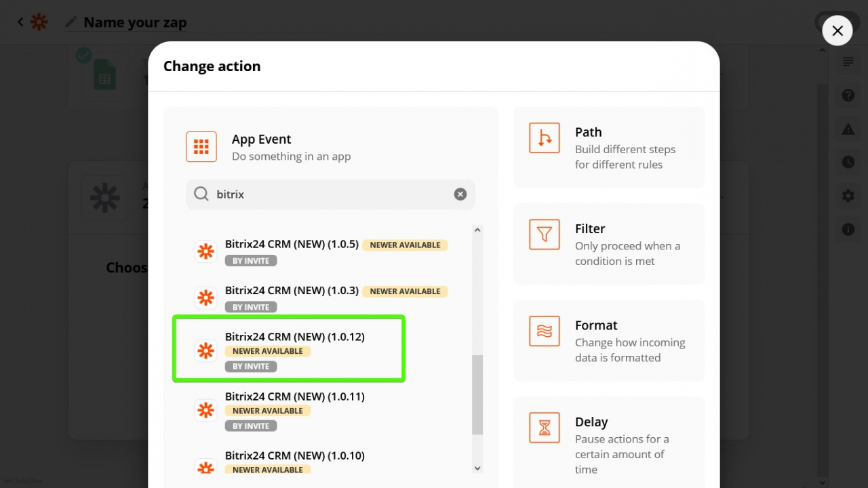Image resolution: width=868 pixels, height=488 pixels.
Task: Click the Google Sheets trigger step icon
Action: click(x=104, y=75)
